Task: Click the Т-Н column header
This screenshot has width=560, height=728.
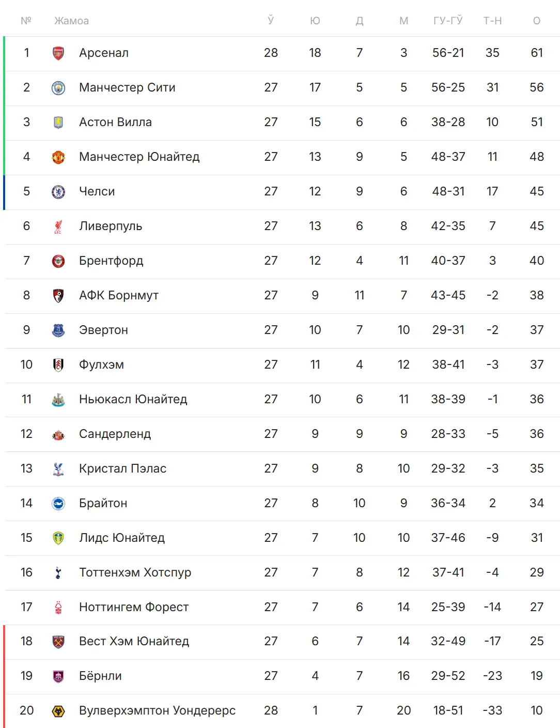Action: [492, 21]
